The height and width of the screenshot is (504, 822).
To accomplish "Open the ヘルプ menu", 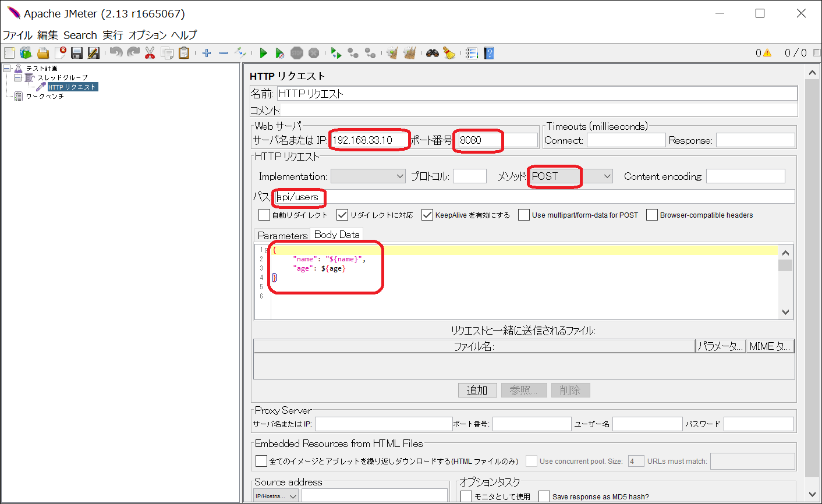I will [184, 35].
